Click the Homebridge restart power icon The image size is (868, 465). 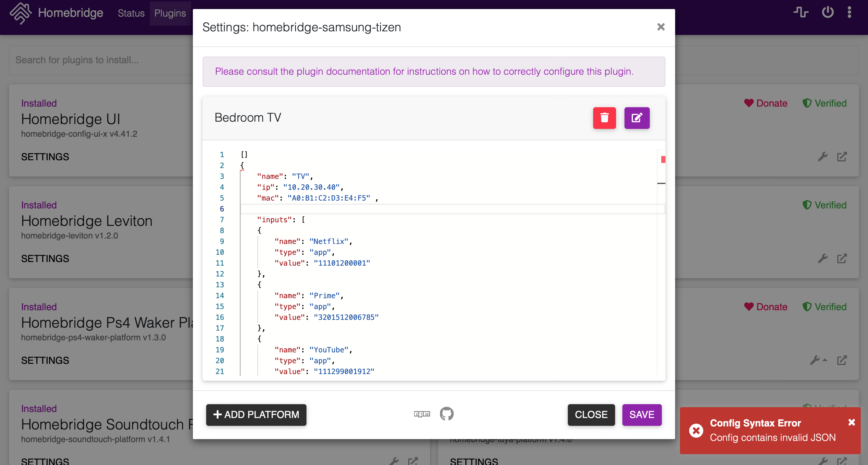tap(828, 12)
